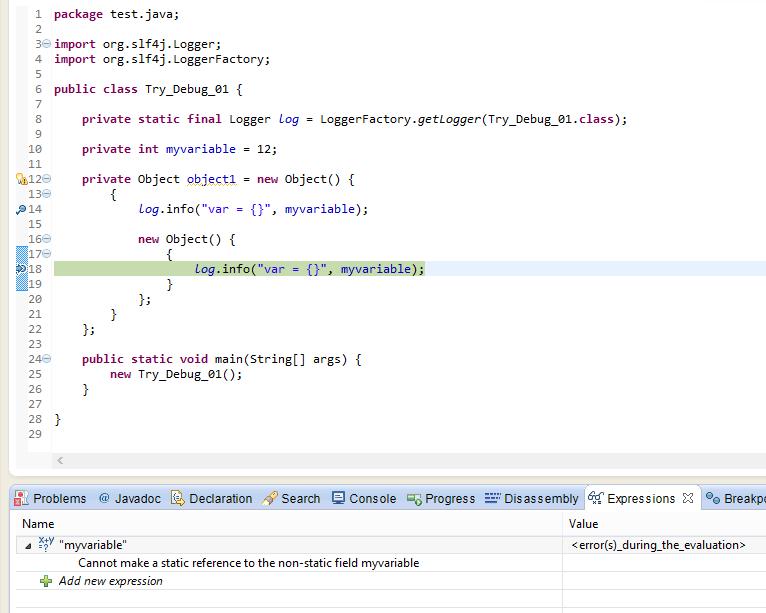Click the Expressions glasses icon

(596, 498)
